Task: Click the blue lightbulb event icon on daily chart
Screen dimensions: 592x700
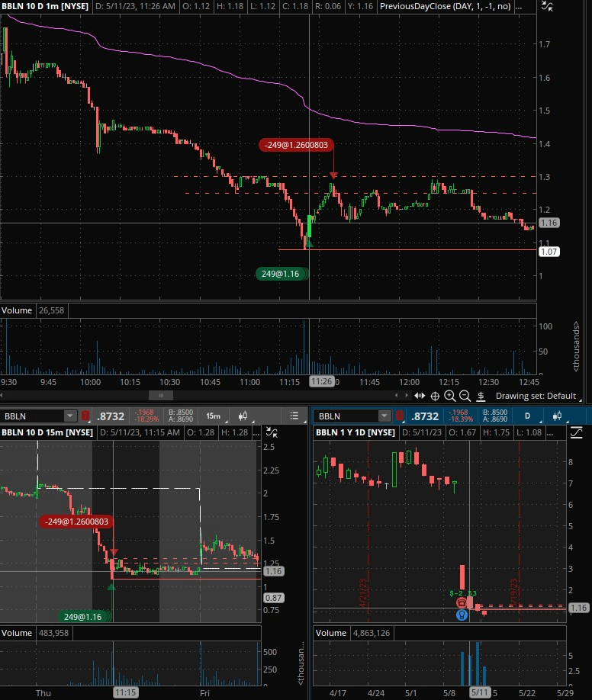Action: (x=462, y=615)
